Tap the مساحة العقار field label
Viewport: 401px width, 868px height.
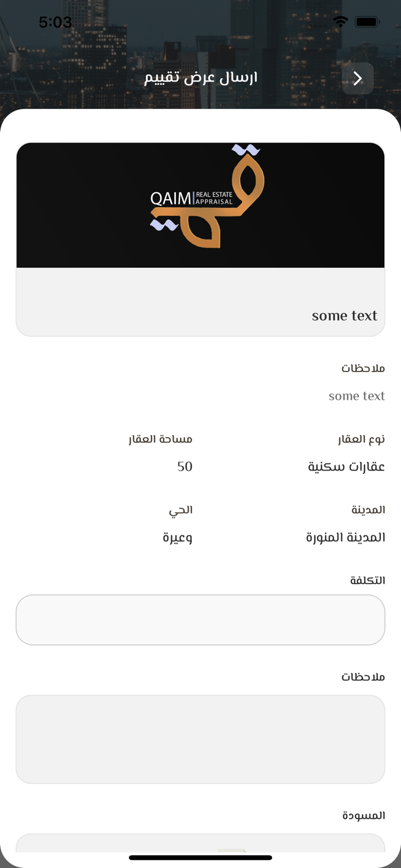160,439
